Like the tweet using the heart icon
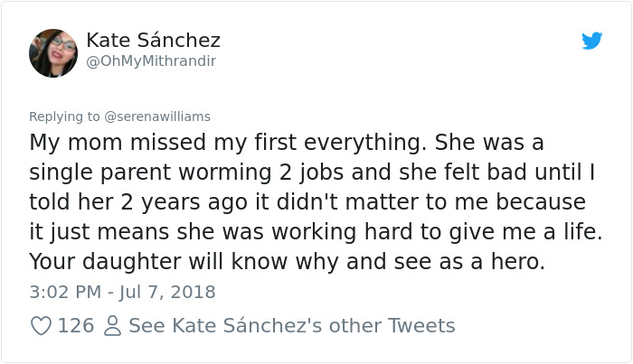 coord(41,325)
